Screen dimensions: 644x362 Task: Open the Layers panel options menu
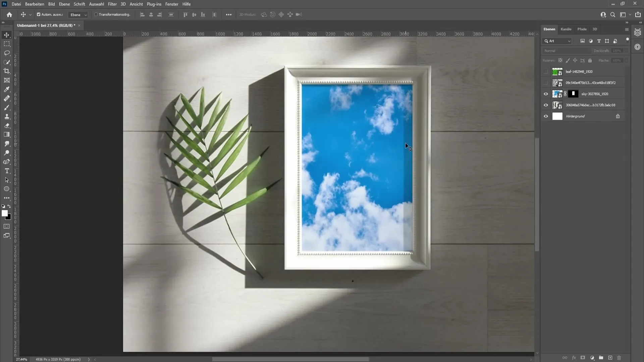coord(627,29)
